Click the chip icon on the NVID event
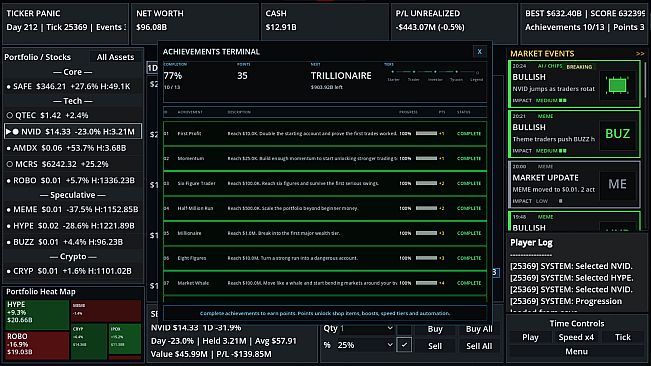The height and width of the screenshot is (366, 651). point(617,85)
